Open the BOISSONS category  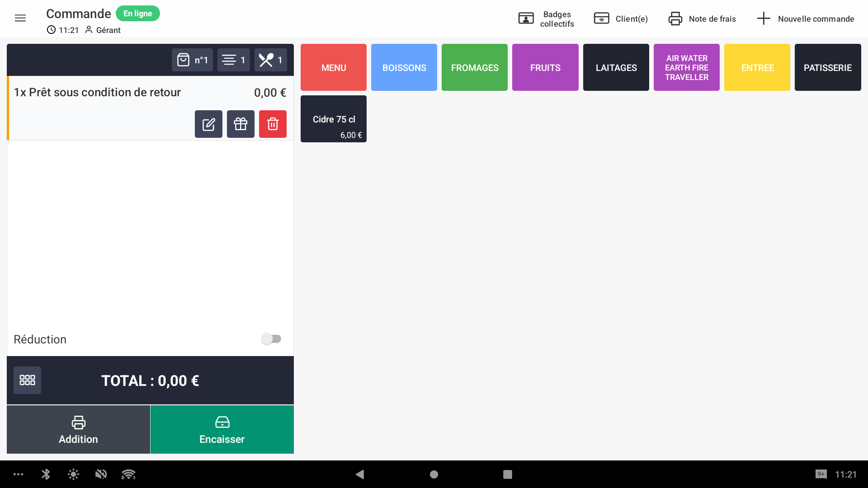tap(404, 67)
